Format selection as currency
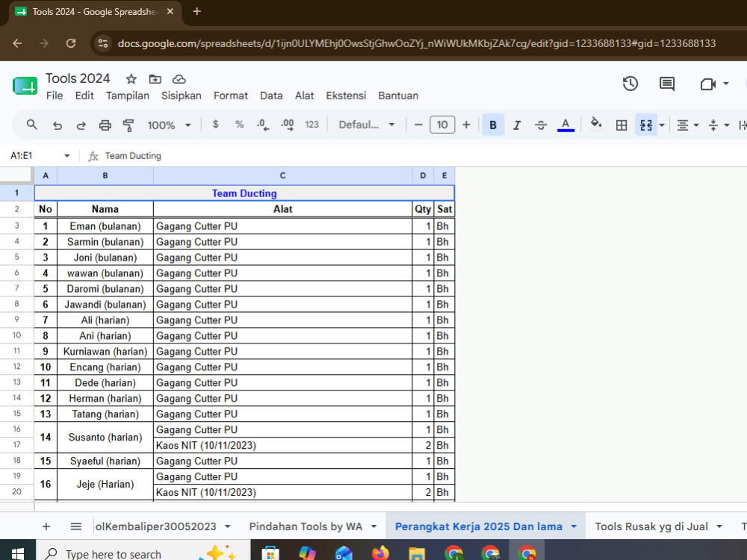The height and width of the screenshot is (560, 747). tap(215, 124)
